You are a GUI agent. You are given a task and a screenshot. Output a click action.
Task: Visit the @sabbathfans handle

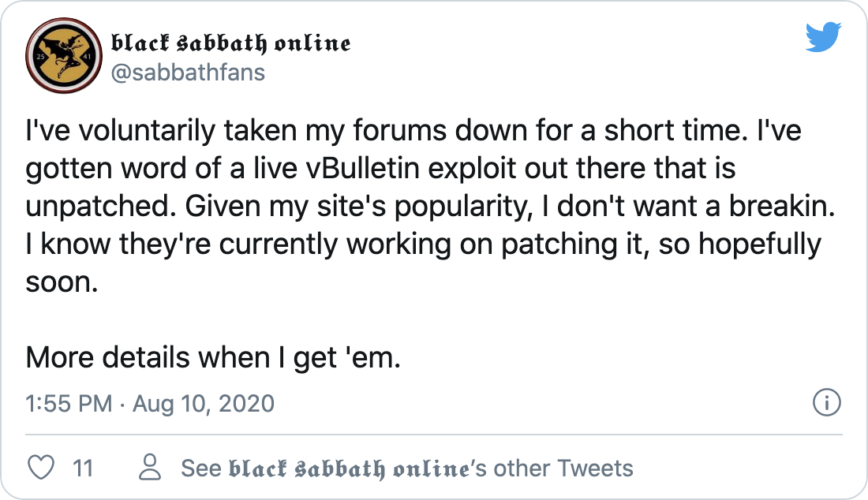click(189, 73)
